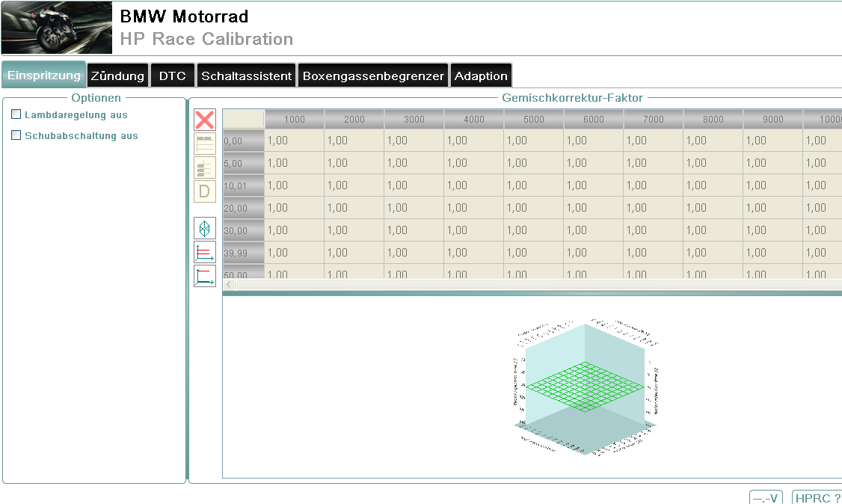Viewport: 842px width, 504px height.
Task: Click the red X delete icon
Action: [x=204, y=120]
